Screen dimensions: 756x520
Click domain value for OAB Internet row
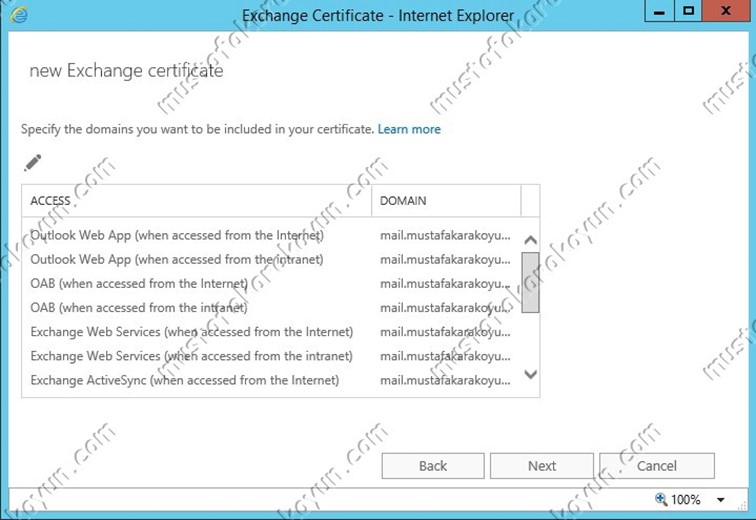pyautogui.click(x=445, y=284)
